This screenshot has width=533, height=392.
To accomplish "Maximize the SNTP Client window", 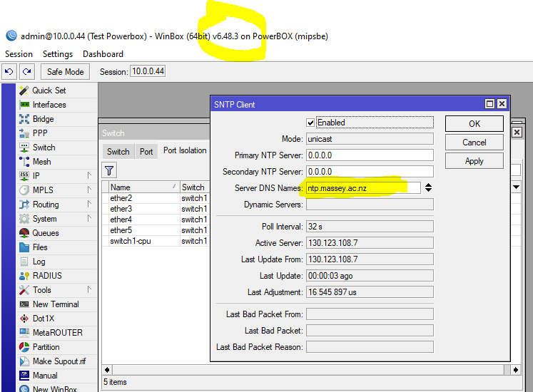I will (489, 103).
